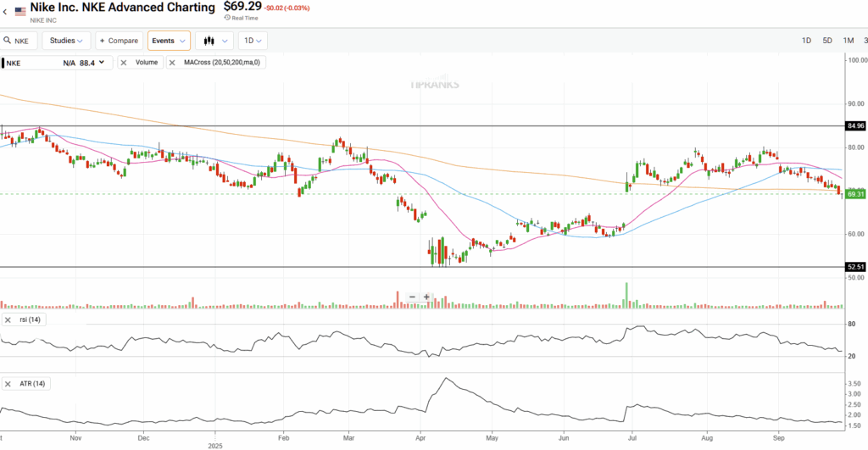Select the 5D range tab
Image resolution: width=868 pixels, height=450 pixels.
tap(827, 41)
